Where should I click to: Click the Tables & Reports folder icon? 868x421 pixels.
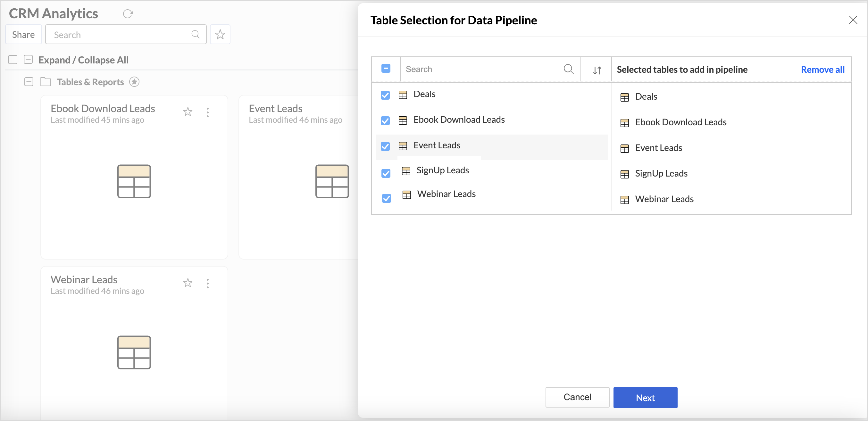tap(46, 82)
